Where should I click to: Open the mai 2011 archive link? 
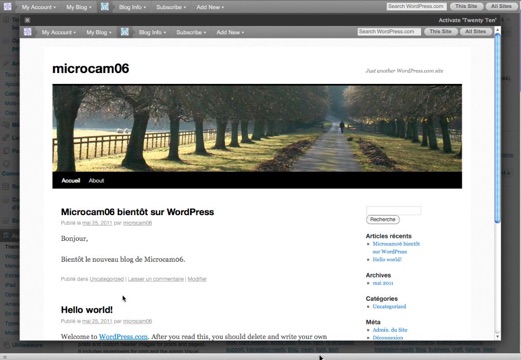tap(383, 283)
